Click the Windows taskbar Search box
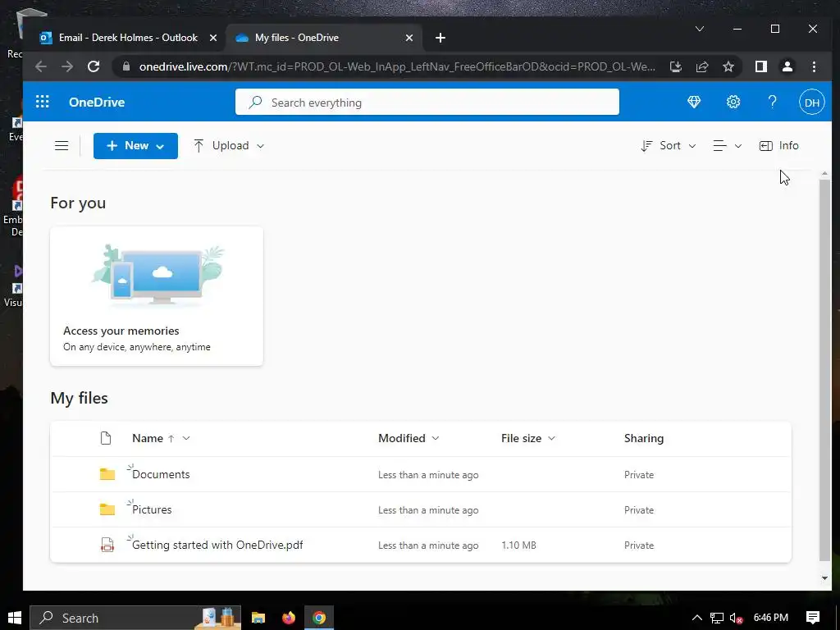The image size is (840, 630). pos(135,618)
